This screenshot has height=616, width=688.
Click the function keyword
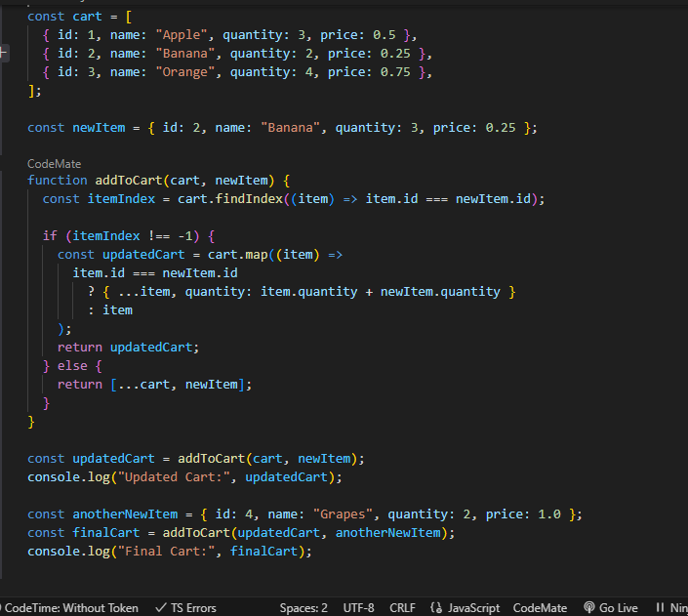pyautogui.click(x=57, y=181)
